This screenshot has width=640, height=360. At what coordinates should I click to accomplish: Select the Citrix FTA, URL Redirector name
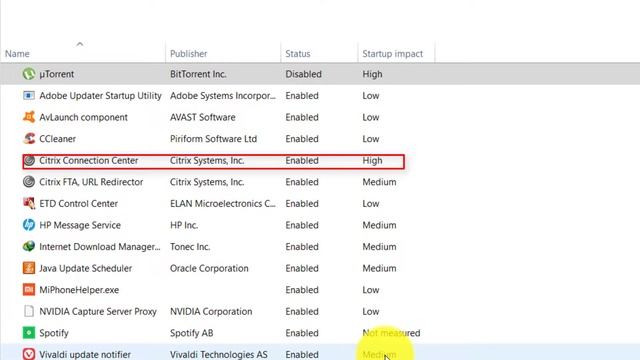pyautogui.click(x=91, y=182)
